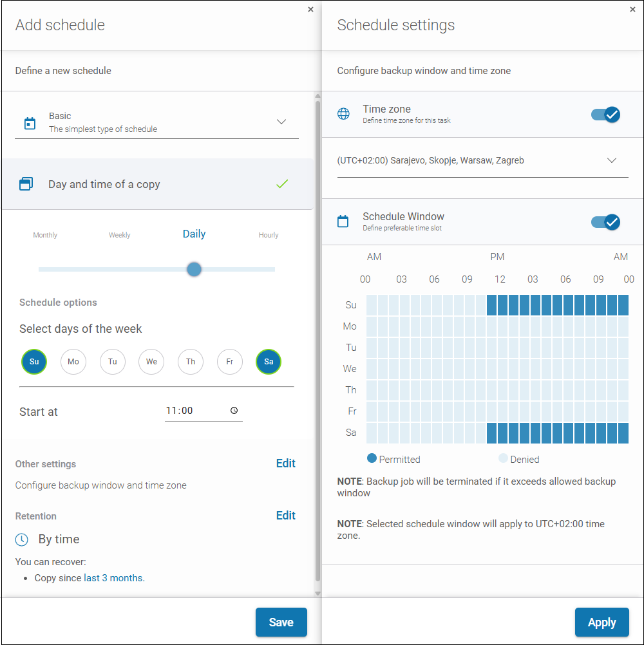
Task: Enable Monday in days of the week
Action: 73,362
